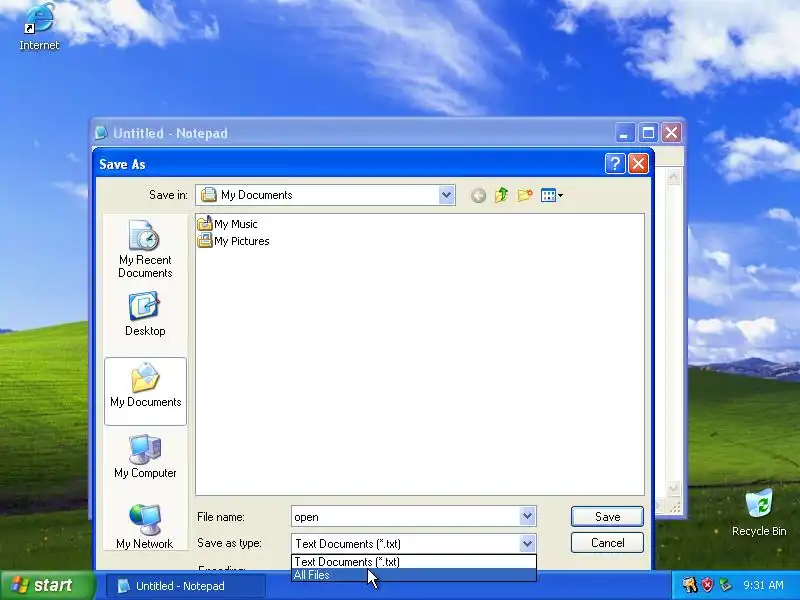Open the Internet Explorer desktop shortcut
This screenshot has width=800, height=600.
click(39, 27)
